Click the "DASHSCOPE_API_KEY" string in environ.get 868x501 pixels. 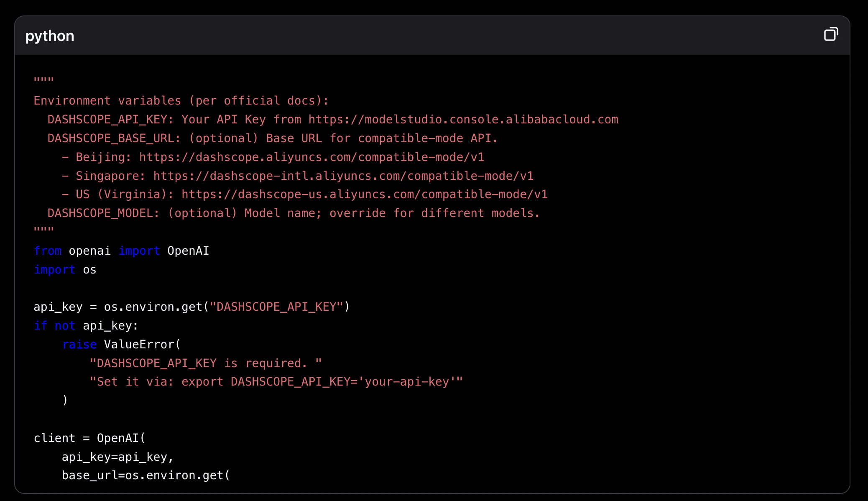[276, 307]
